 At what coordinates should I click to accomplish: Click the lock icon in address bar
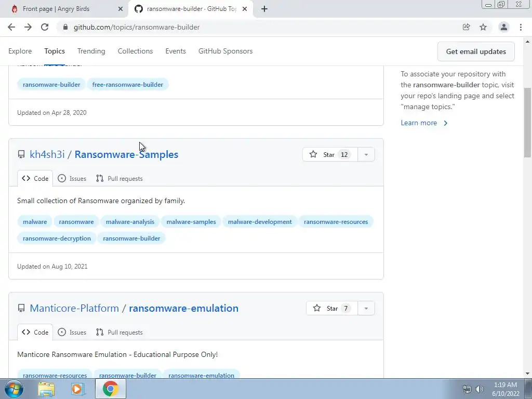tap(65, 27)
